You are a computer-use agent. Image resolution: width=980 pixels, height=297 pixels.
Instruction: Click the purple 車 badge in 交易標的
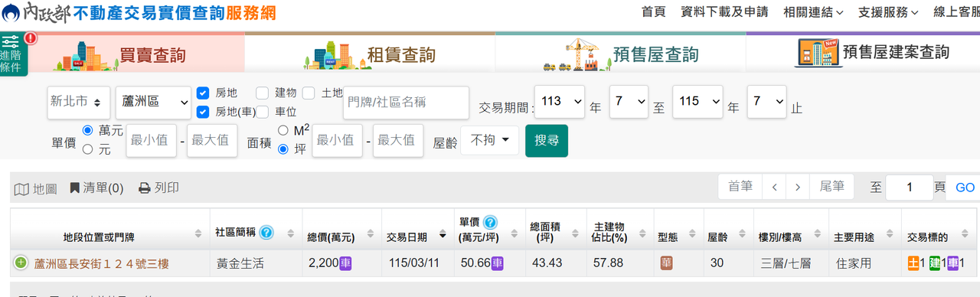(953, 263)
